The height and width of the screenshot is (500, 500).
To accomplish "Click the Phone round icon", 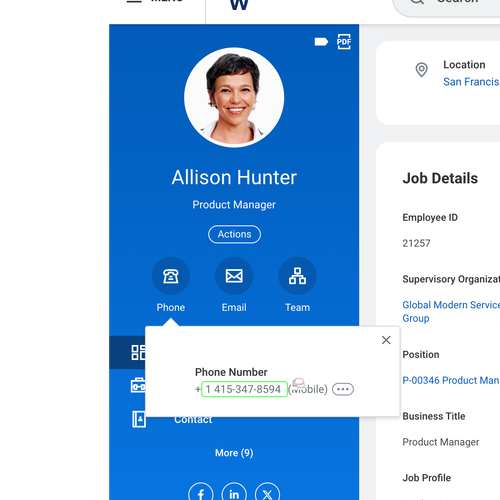I will [171, 276].
